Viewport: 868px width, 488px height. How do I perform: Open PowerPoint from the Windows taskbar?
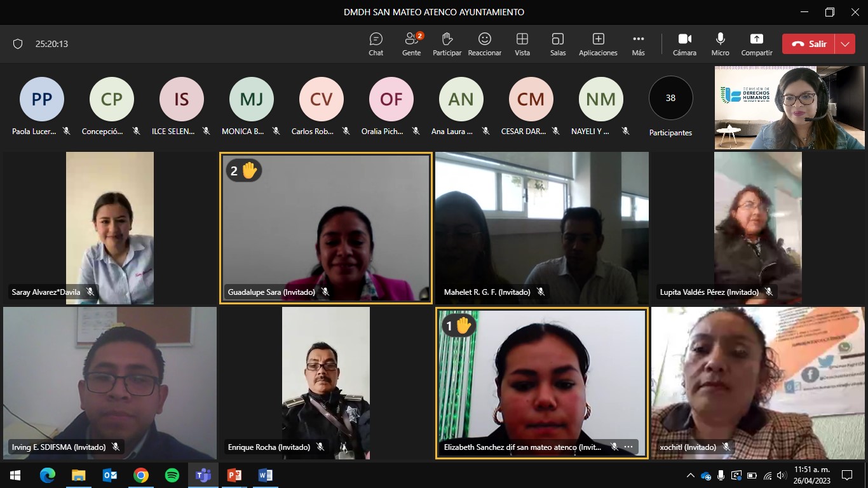(234, 475)
